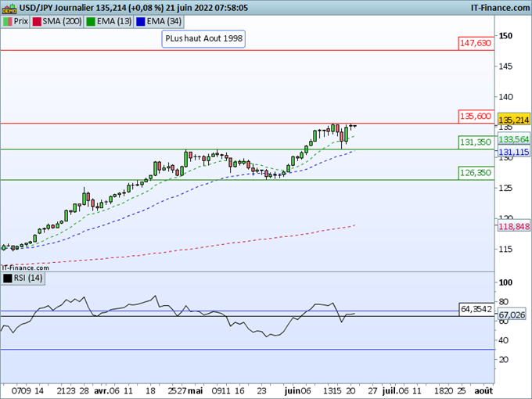
Task: Click the 'juin' month label on time axis
Action: point(292,391)
